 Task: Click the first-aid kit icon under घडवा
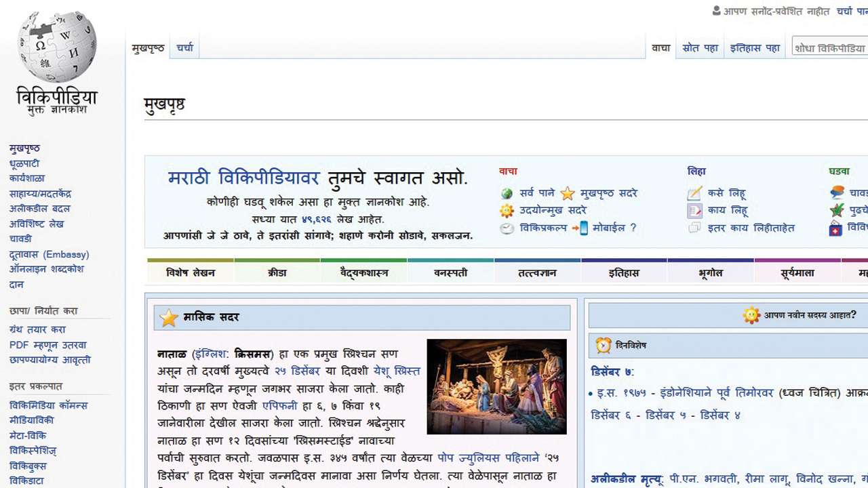coord(836,228)
